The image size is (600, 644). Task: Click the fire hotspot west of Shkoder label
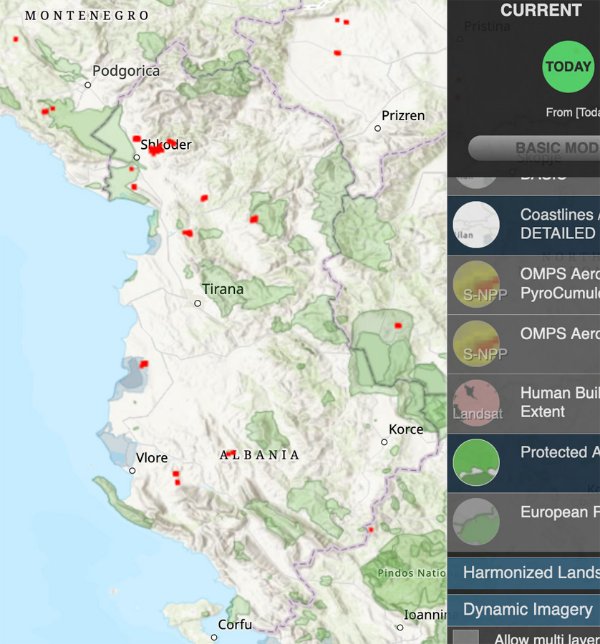tap(136, 139)
